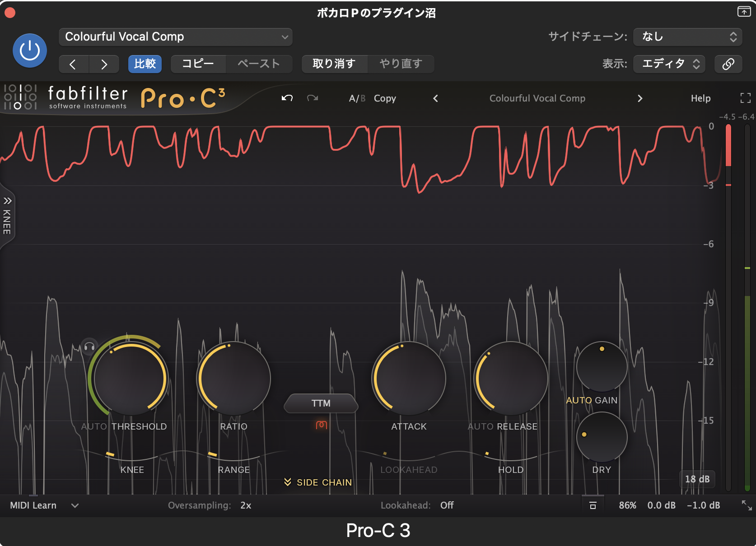The width and height of the screenshot is (756, 546).
Task: Click the MIDI Learn button
Action: pos(33,505)
